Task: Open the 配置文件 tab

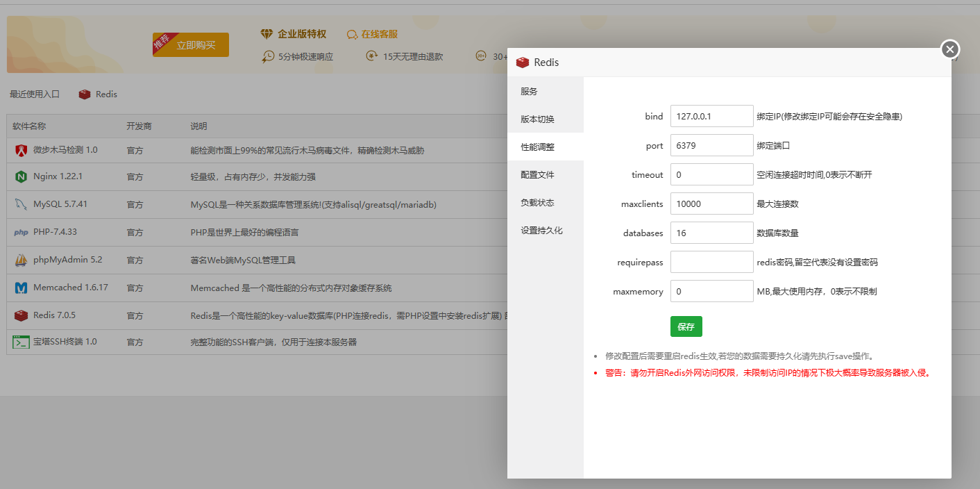Action: click(546, 174)
